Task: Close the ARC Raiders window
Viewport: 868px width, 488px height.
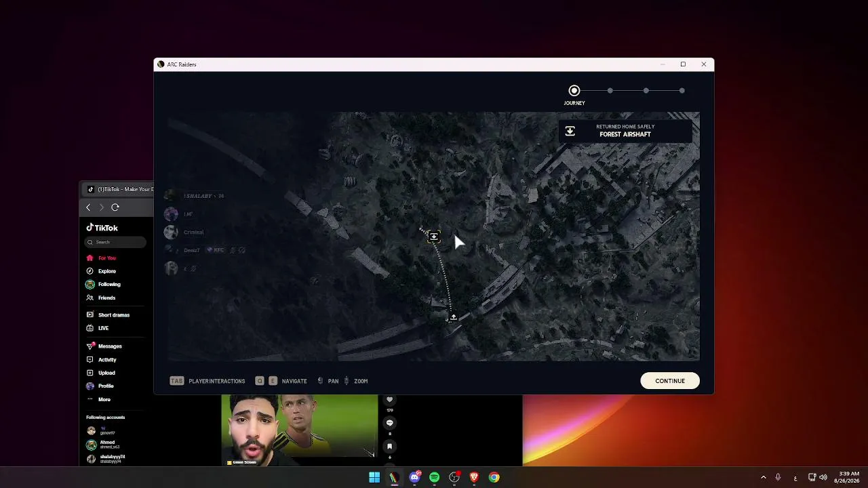Action: tap(704, 64)
